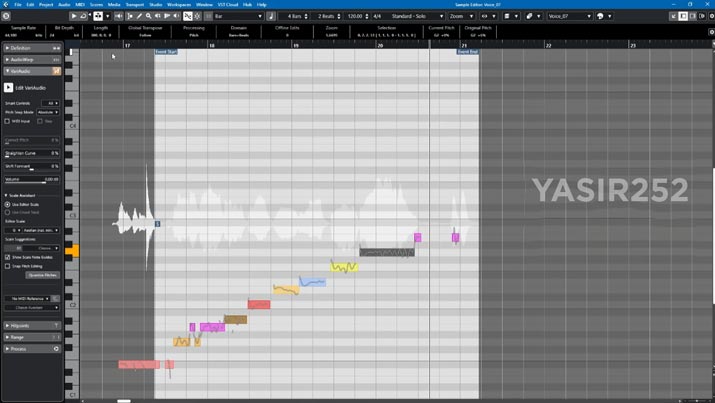Adjust the Straighten Curve slider

[x=31, y=154]
